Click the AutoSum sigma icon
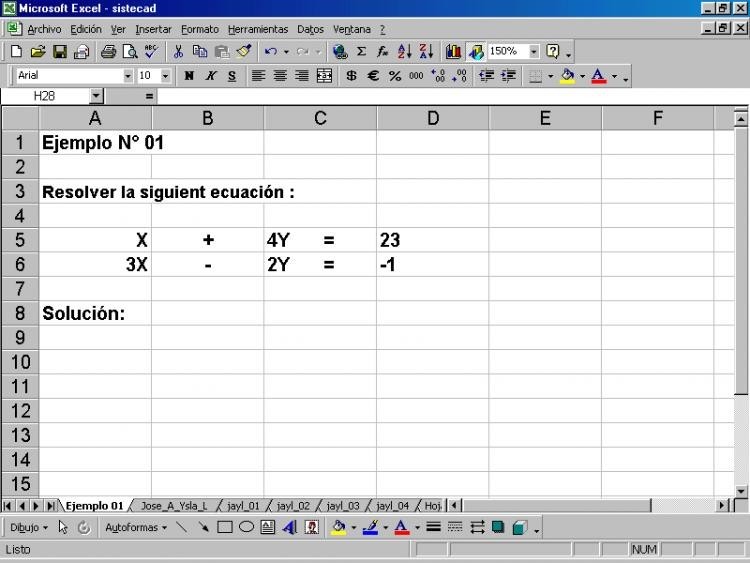 click(361, 51)
